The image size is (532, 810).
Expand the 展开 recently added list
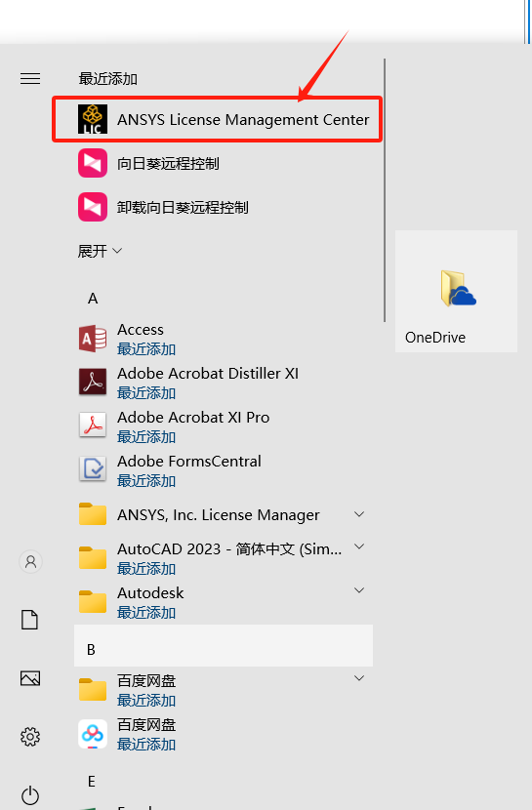click(100, 251)
